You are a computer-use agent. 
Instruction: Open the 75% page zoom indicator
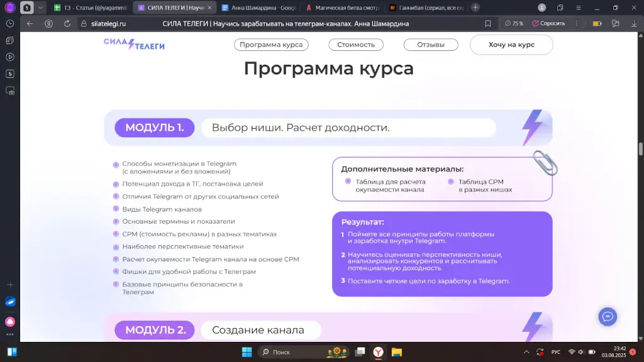(x=514, y=24)
